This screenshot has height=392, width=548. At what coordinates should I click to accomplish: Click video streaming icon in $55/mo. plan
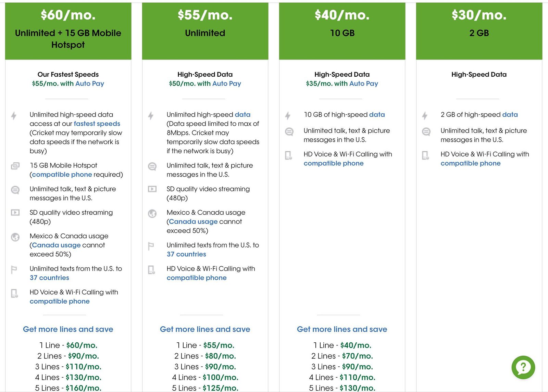[x=152, y=189]
